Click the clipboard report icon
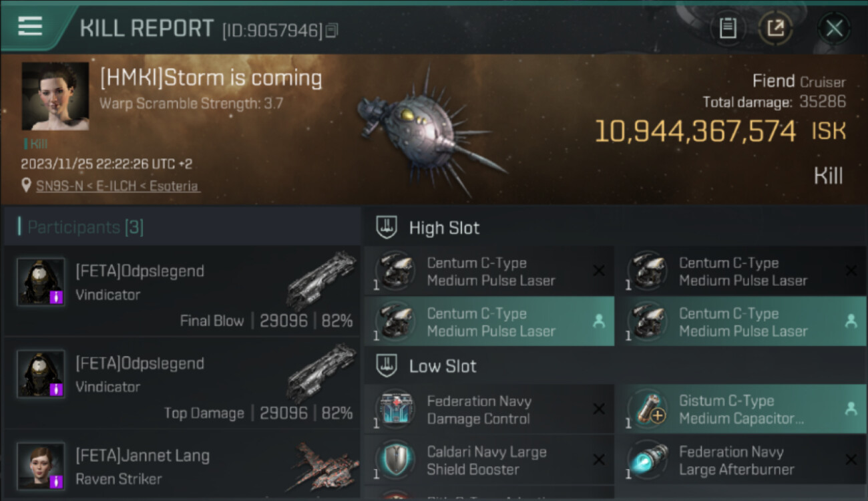The image size is (868, 501). click(728, 28)
